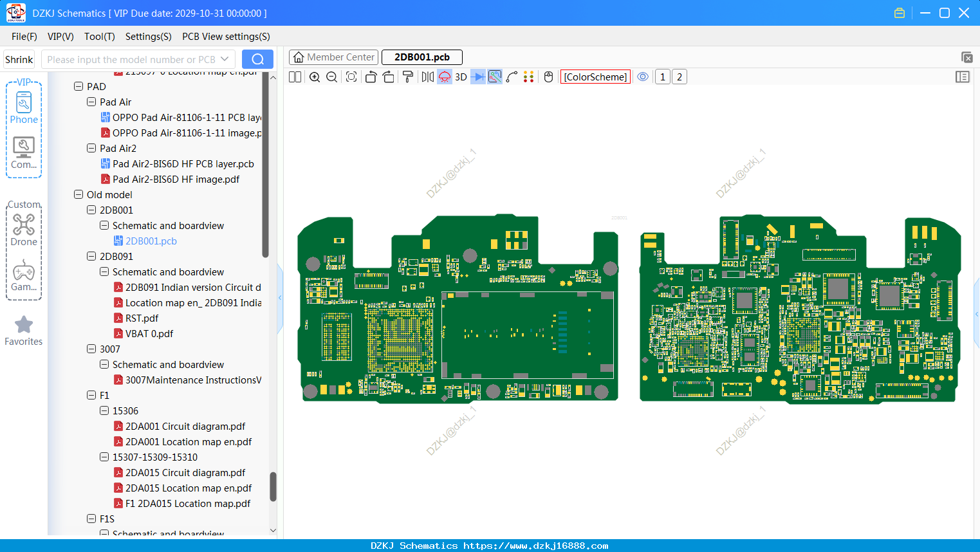Show PCB layer 1
Image resolution: width=980 pixels, height=552 pixels.
point(663,77)
